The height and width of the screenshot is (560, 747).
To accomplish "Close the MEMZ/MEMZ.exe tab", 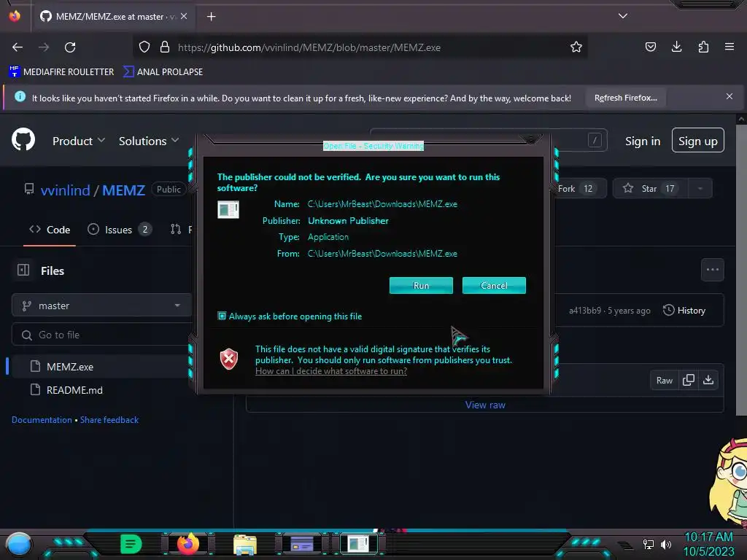I will [x=184, y=16].
